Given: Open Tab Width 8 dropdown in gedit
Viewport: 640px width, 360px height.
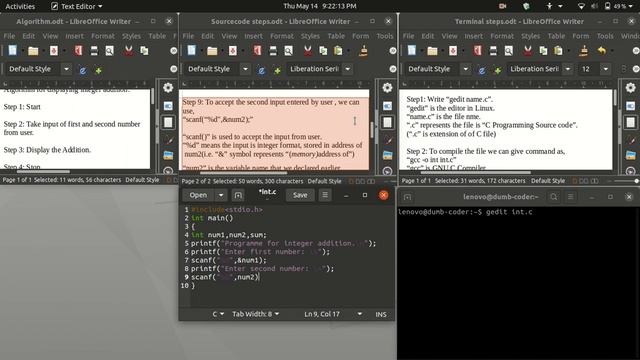Looking at the screenshot, I should [256, 314].
